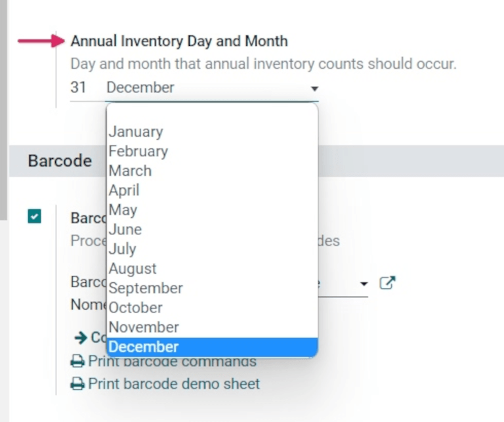Click printer icon for barcode demo sheet
The height and width of the screenshot is (422, 504).
[x=77, y=384]
